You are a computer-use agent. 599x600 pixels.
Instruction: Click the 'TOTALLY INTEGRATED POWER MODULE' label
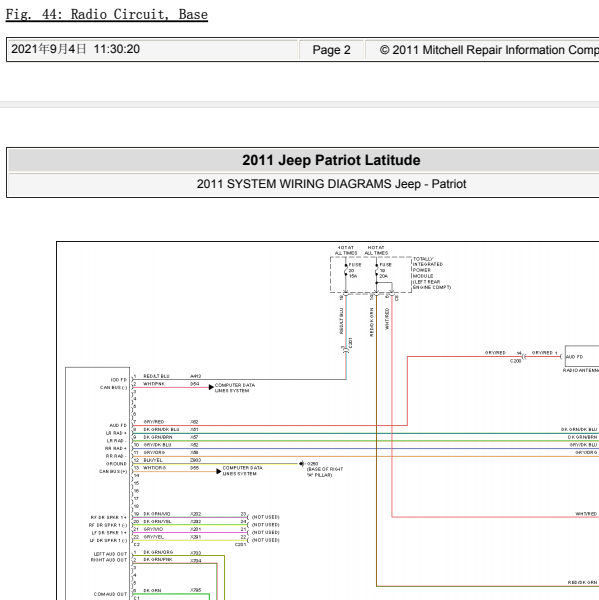(x=432, y=273)
